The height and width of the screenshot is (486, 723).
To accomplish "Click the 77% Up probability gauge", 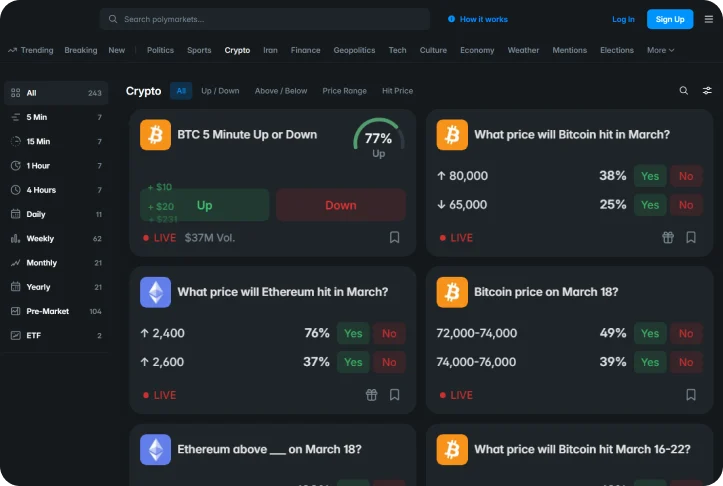I will [x=379, y=139].
